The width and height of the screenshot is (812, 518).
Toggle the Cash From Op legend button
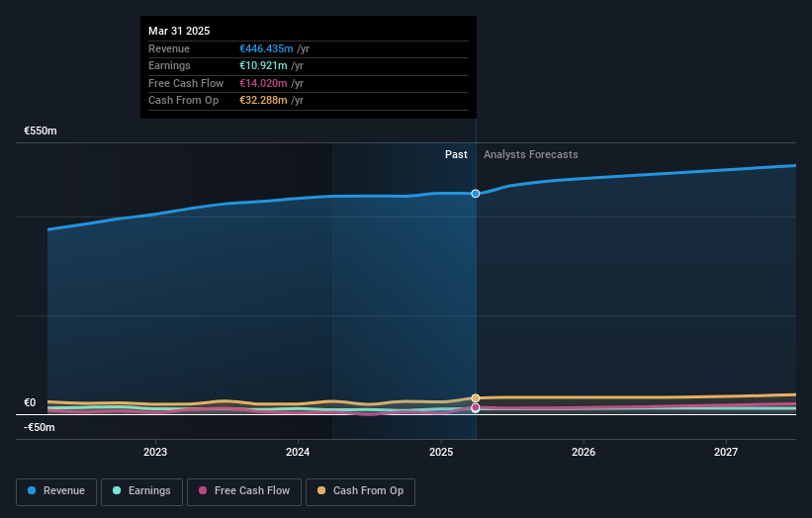pos(360,491)
